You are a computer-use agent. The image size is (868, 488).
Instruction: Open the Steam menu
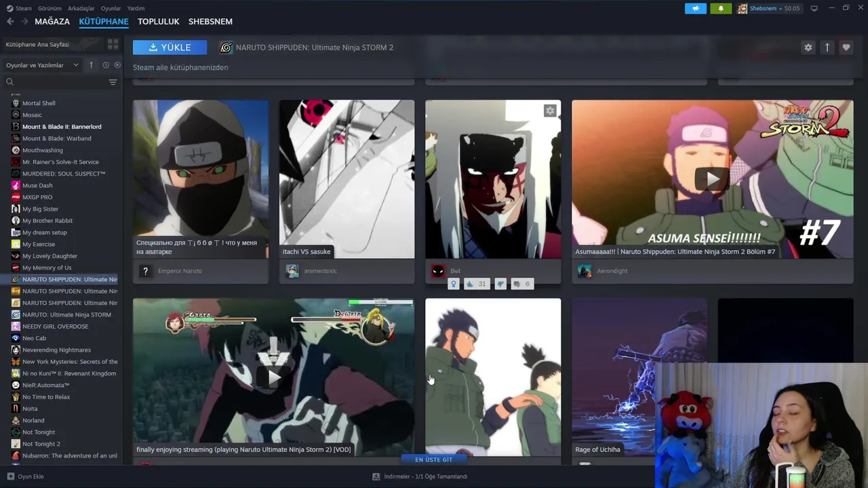[x=24, y=8]
